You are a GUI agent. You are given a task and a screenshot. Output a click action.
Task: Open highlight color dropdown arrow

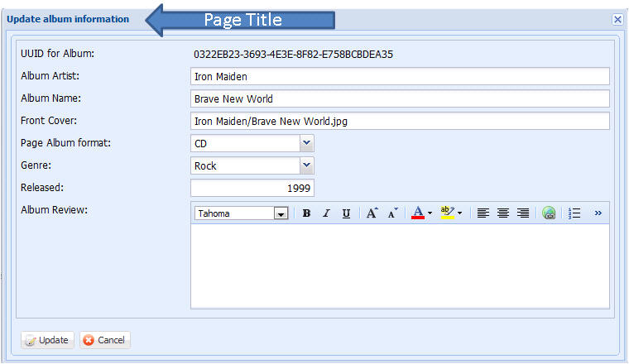pyautogui.click(x=459, y=213)
